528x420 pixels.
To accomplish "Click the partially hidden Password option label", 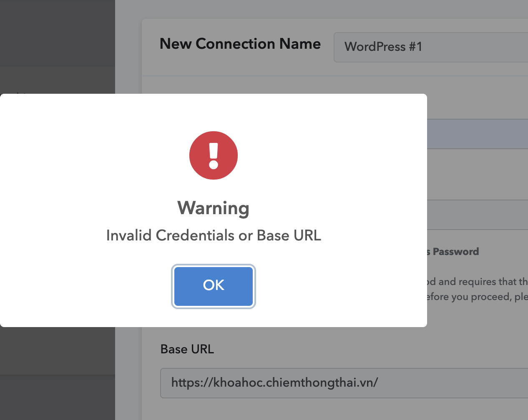I will (453, 252).
